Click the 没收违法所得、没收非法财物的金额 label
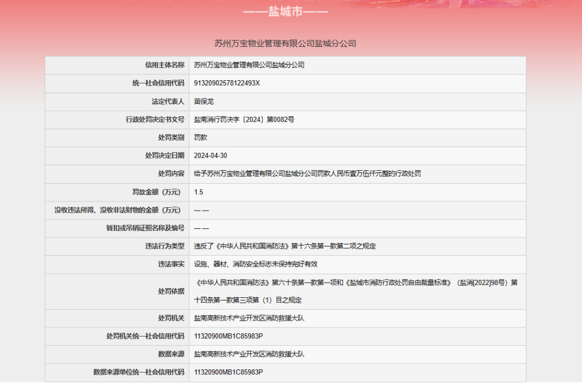Viewport: 582px width, 392px height. pyautogui.click(x=117, y=211)
